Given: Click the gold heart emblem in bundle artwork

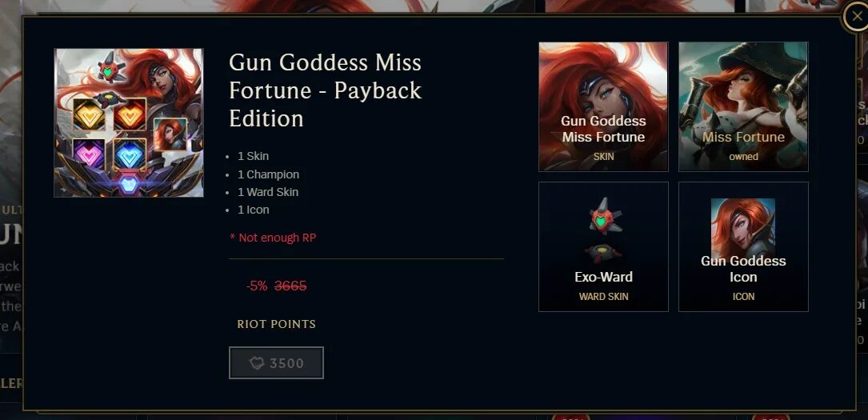Looking at the screenshot, I should point(89,115).
